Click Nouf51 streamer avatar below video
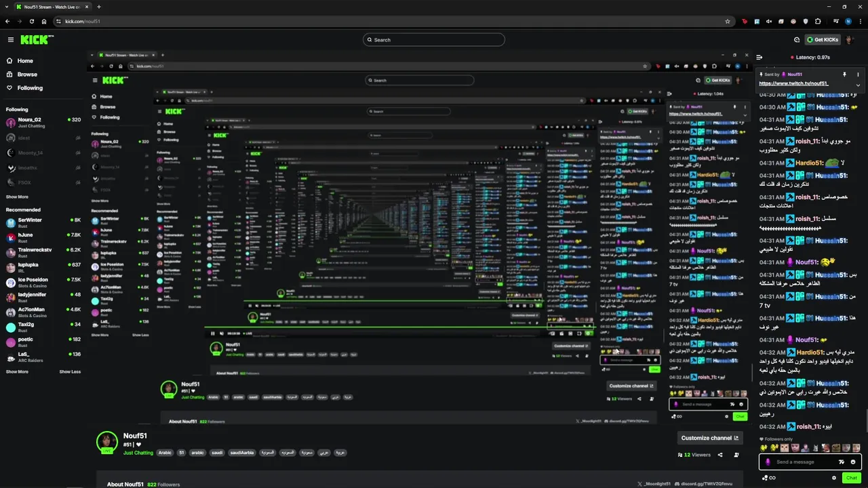 [x=106, y=443]
